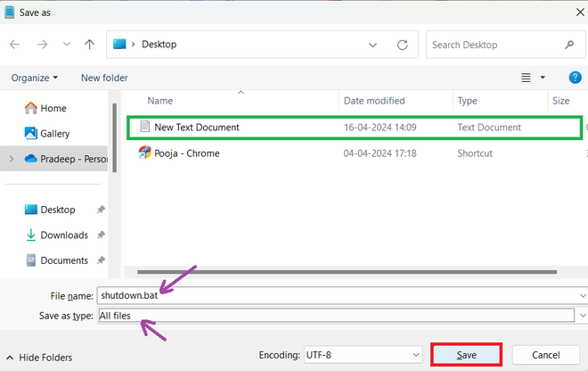Sort by the Type column header

467,101
